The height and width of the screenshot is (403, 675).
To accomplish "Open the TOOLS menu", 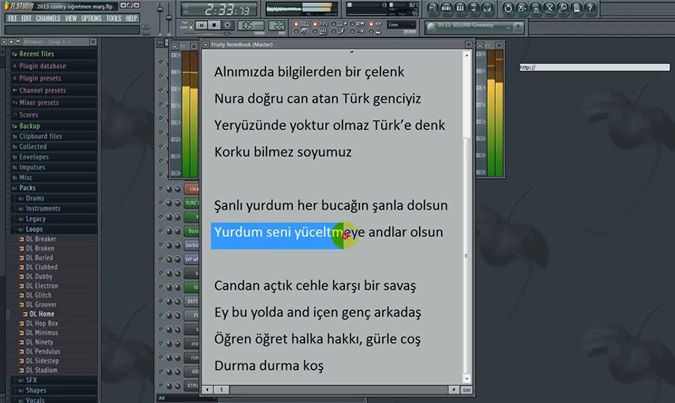I will 114,18.
